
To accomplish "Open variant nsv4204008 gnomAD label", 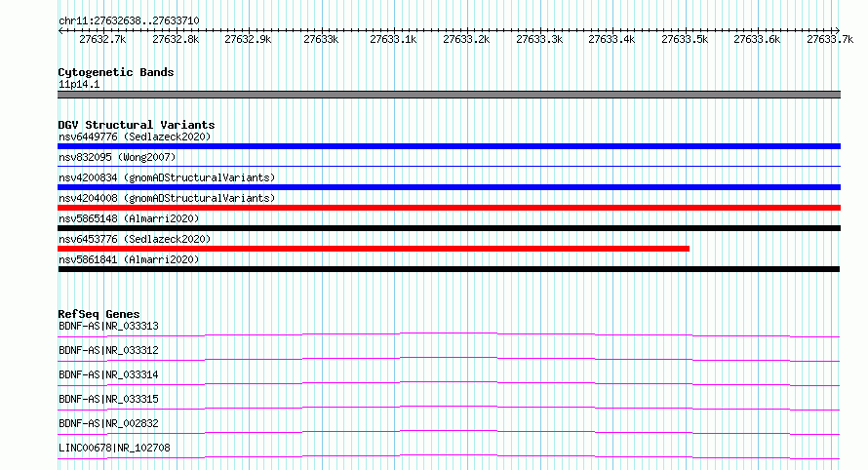I will click(167, 198).
